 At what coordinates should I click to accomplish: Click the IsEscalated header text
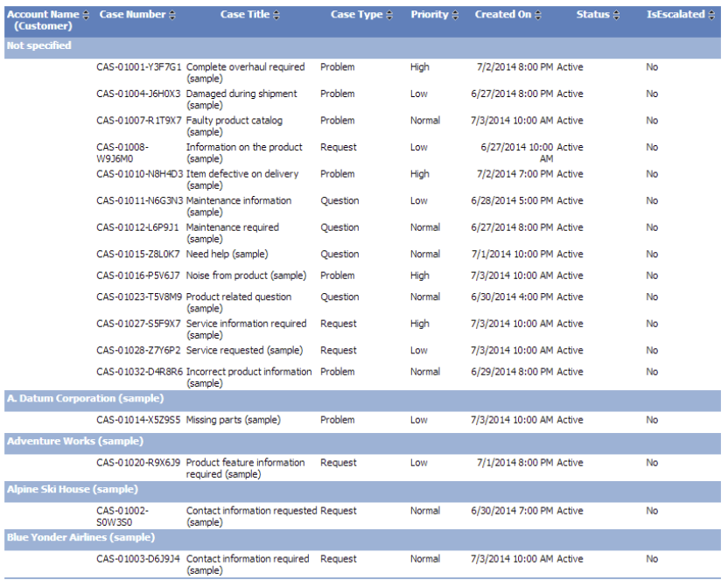676,14
